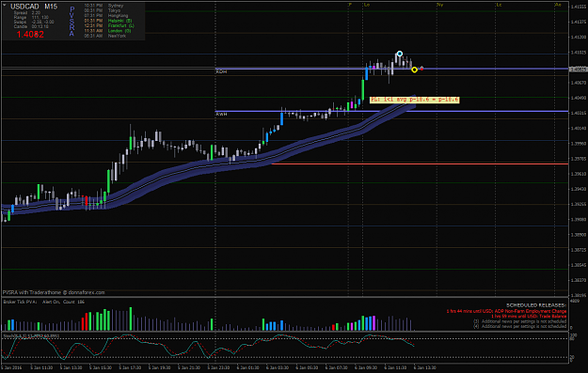Select the vertical PVSRA label
588x373 pixels.
click(72, 22)
